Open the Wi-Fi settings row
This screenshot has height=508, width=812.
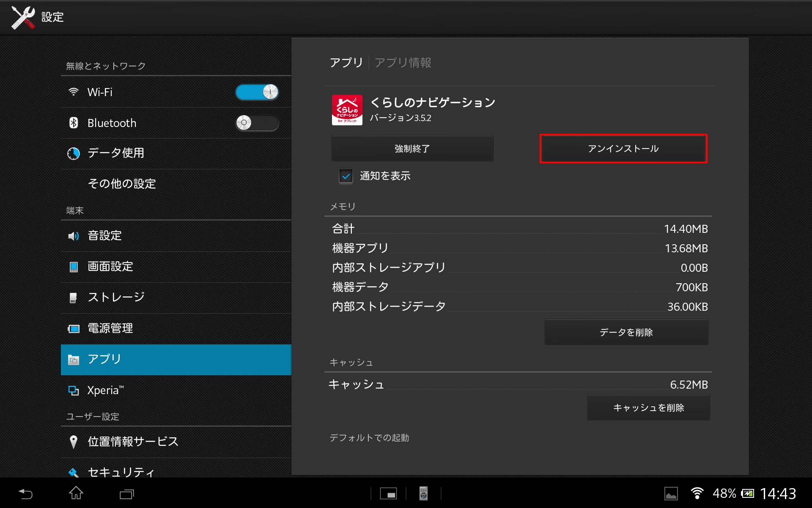[176, 92]
